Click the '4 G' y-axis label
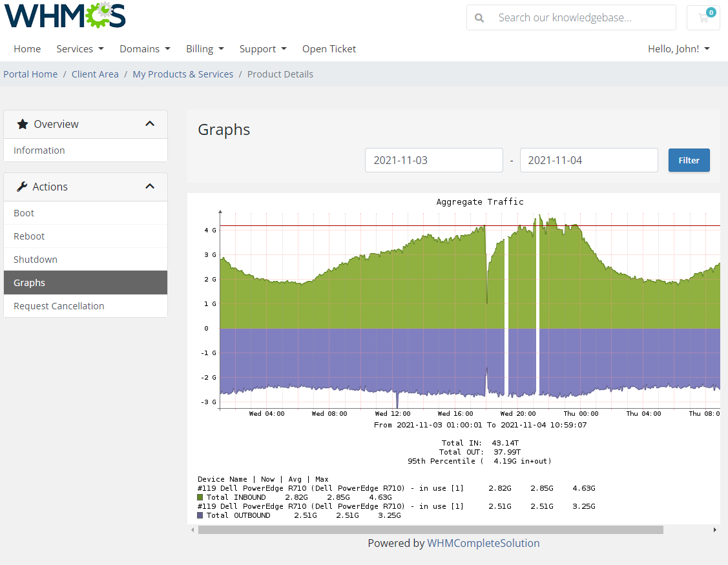The width and height of the screenshot is (728, 565). [210, 231]
